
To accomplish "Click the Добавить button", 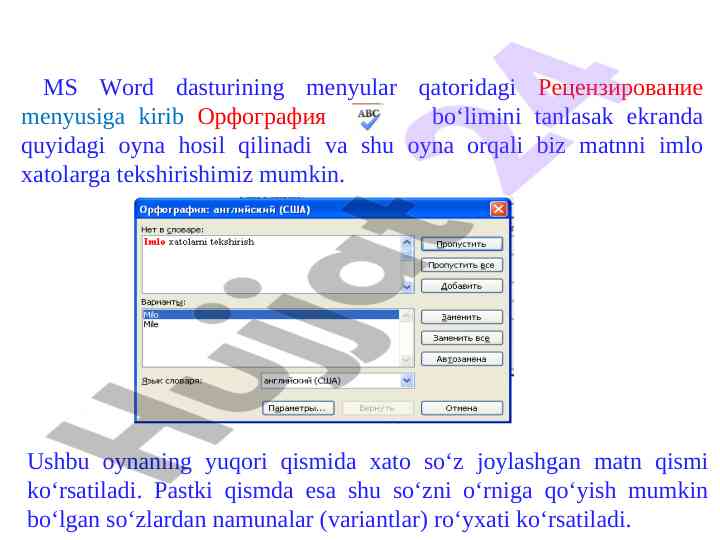I will [461, 286].
